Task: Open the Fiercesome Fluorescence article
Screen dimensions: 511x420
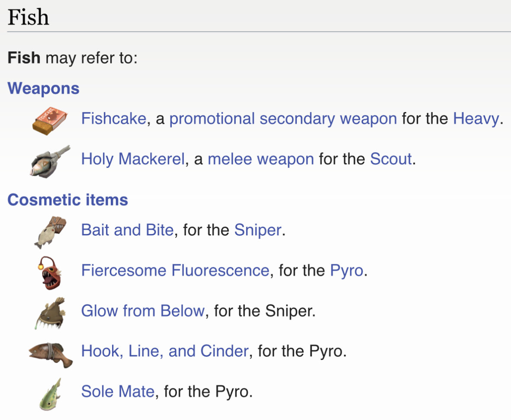Action: (175, 271)
